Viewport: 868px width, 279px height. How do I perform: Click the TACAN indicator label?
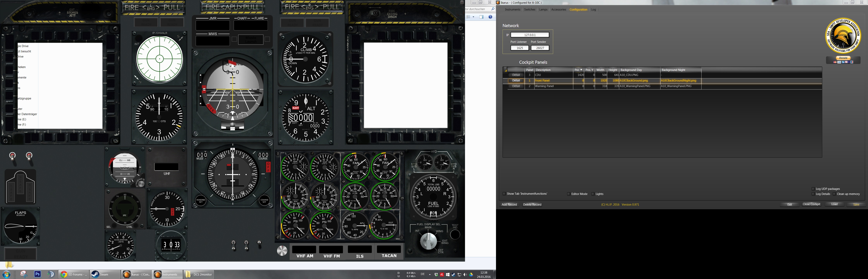(389, 256)
